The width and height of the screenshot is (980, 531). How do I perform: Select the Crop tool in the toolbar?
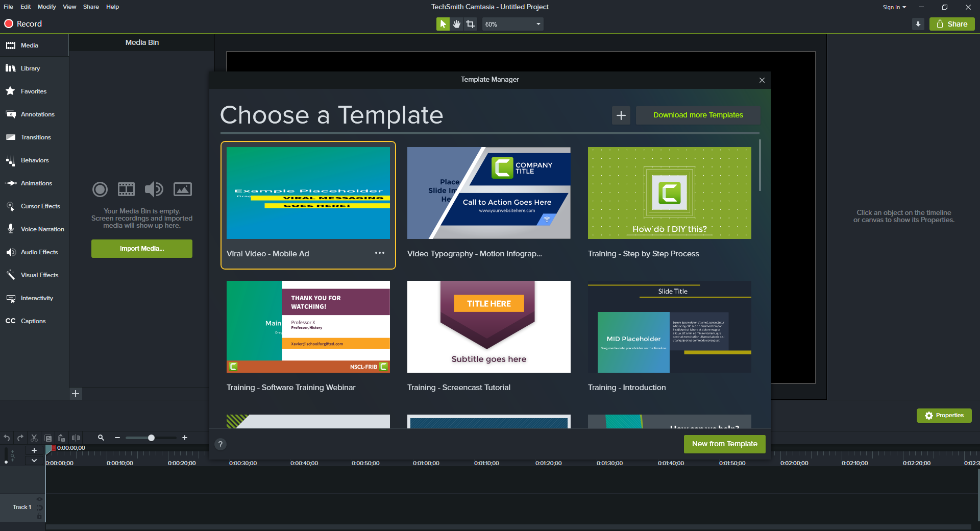pos(470,23)
